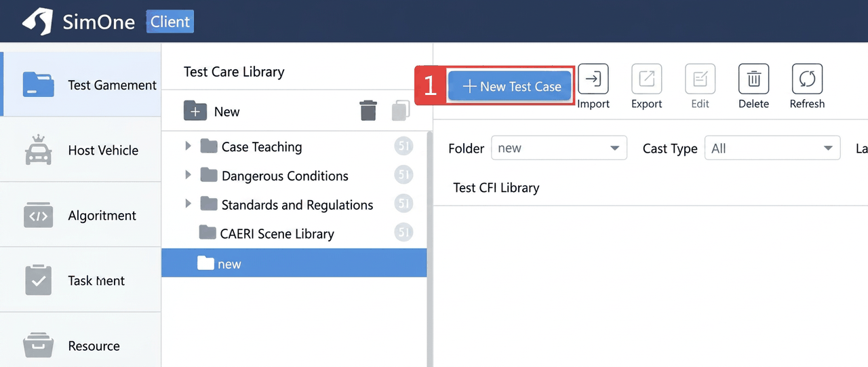868x367 pixels.
Task: Click the copy folder icon
Action: 401,111
